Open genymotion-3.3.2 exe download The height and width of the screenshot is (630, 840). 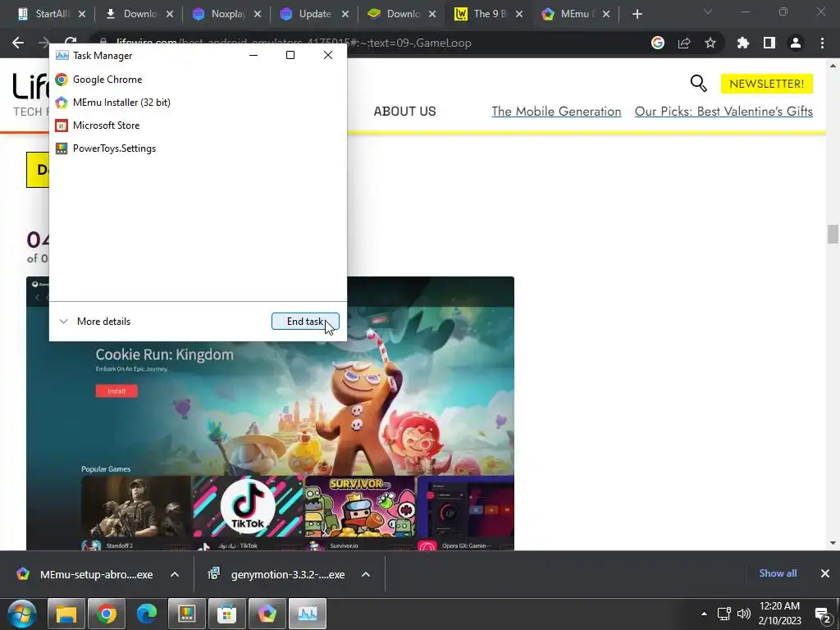click(277, 574)
